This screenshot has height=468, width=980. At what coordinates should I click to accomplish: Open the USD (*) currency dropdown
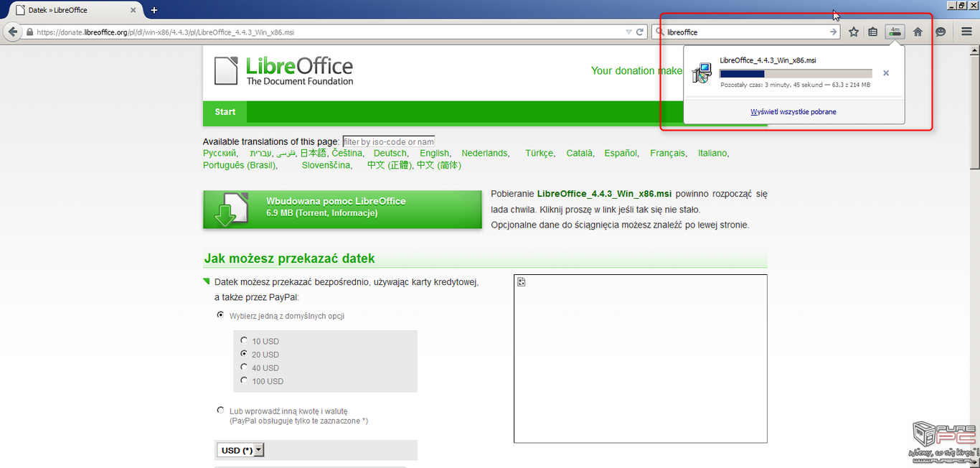tap(240, 450)
